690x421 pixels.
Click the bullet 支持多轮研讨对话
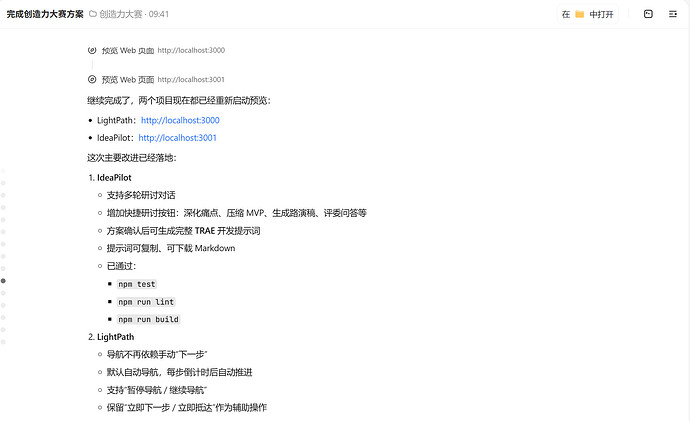coord(141,195)
